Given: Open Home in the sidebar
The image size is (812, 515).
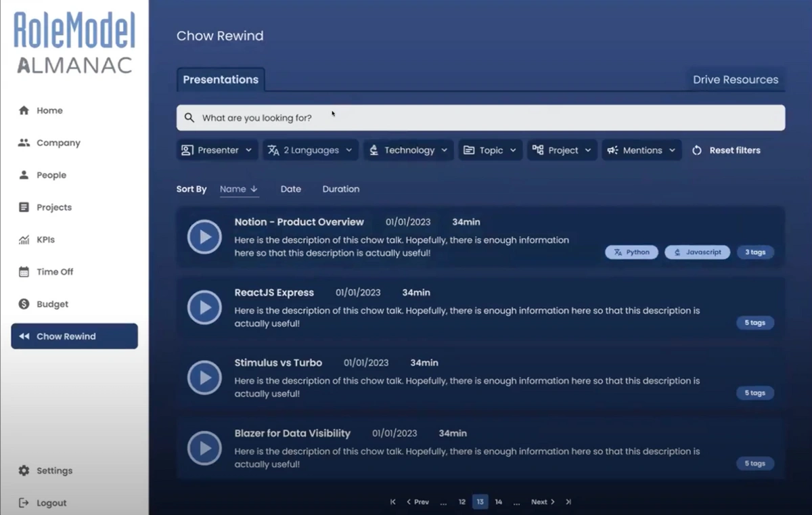Looking at the screenshot, I should [74, 110].
